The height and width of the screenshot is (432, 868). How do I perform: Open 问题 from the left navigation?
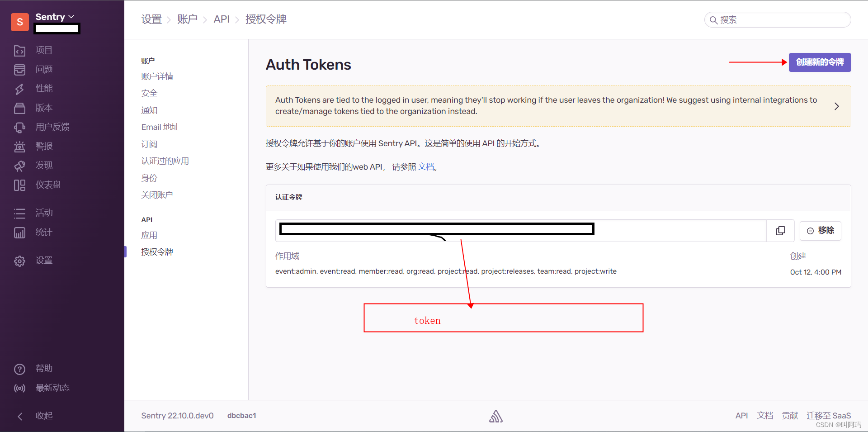click(20, 70)
